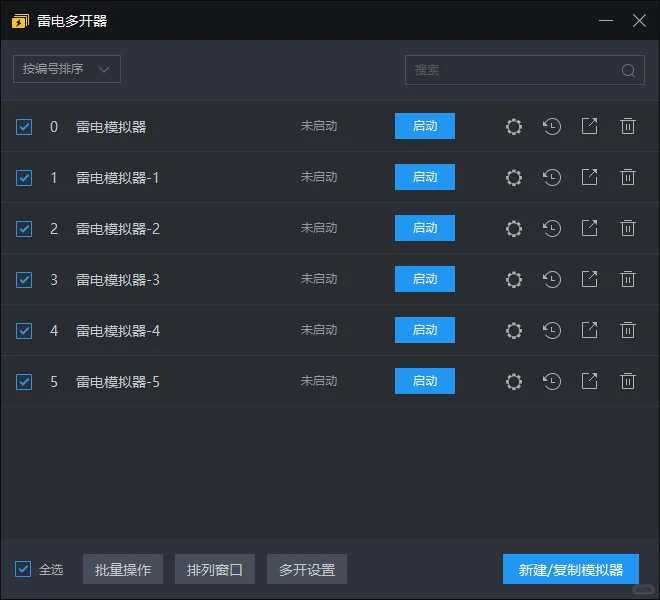The width and height of the screenshot is (660, 600).
Task: Start 雷电模拟器-1 with 启动 button
Action: (x=425, y=177)
